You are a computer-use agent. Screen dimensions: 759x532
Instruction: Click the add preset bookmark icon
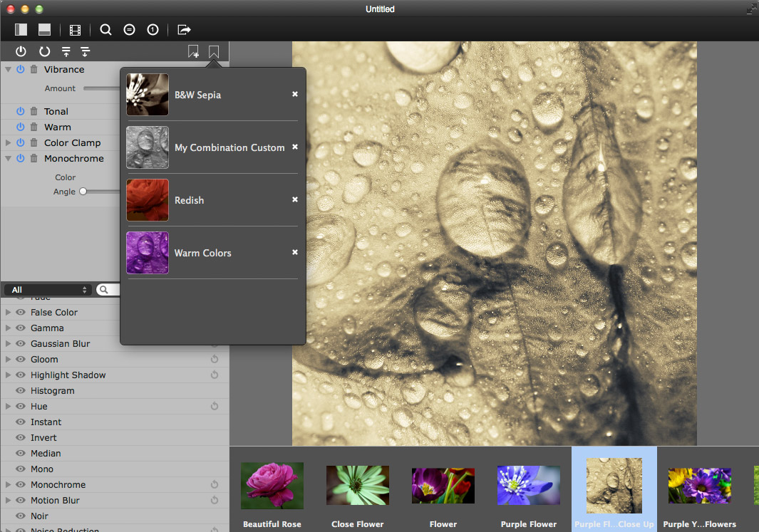(x=193, y=51)
